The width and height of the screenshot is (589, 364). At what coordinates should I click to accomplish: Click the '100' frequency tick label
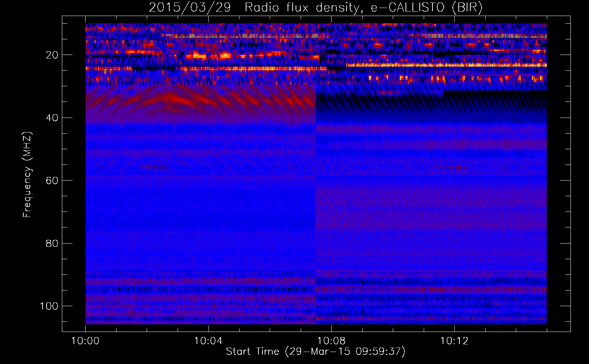point(49,306)
